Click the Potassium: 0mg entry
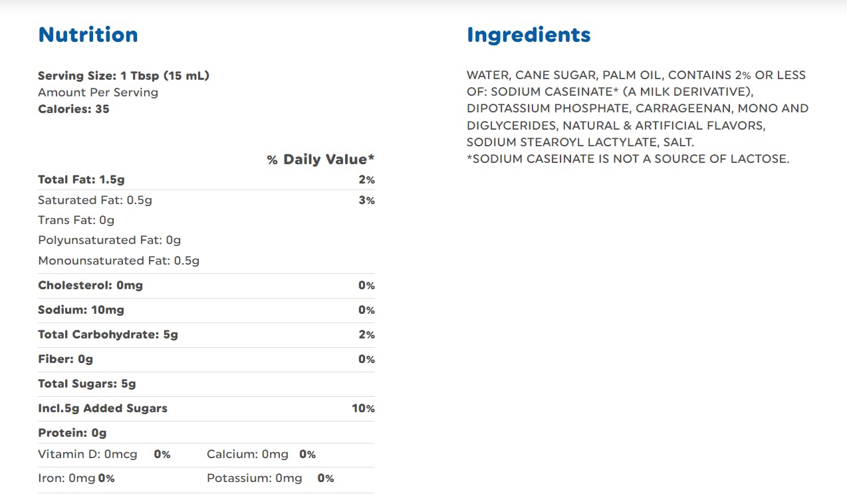847x504 pixels. tap(254, 478)
